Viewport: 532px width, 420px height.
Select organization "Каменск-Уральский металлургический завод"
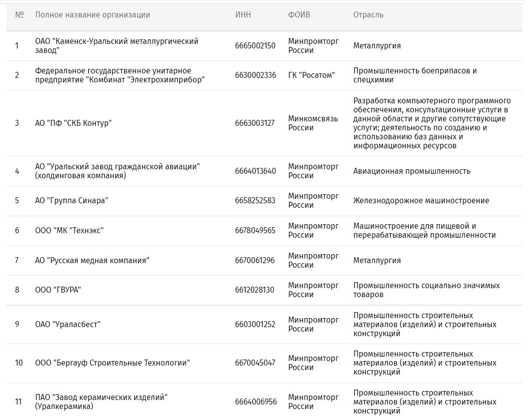116,45
